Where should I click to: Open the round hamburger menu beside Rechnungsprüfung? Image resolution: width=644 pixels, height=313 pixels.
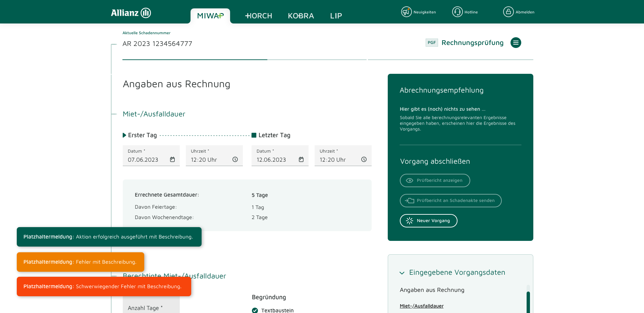[516, 43]
